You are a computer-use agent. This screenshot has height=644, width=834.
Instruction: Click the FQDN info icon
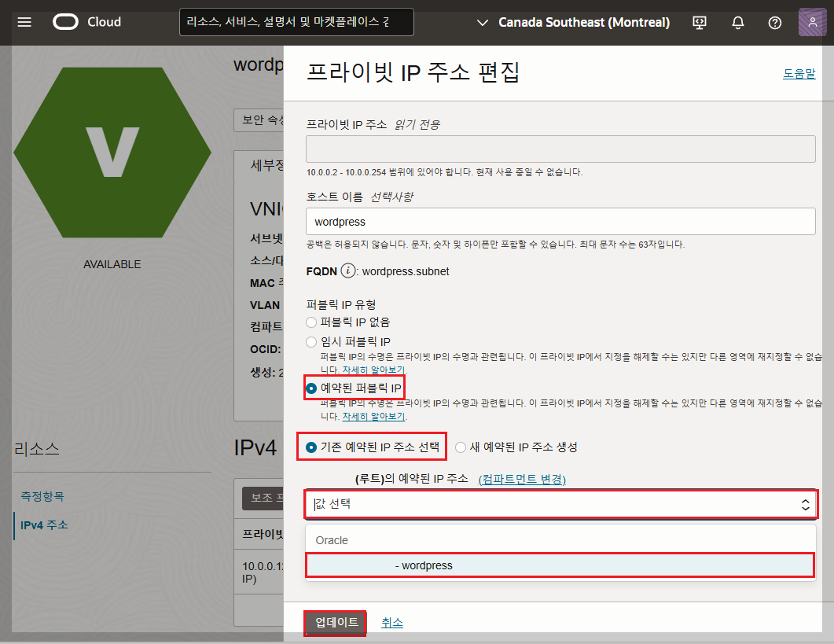pos(348,271)
